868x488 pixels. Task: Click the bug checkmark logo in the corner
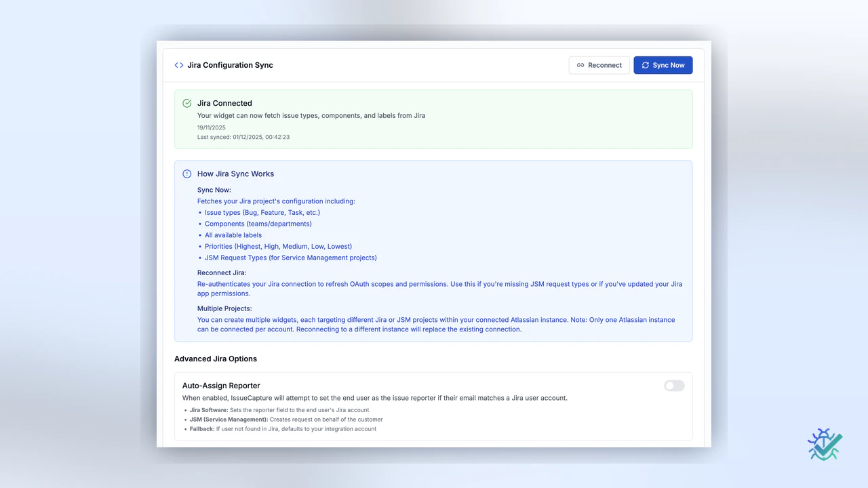(825, 444)
